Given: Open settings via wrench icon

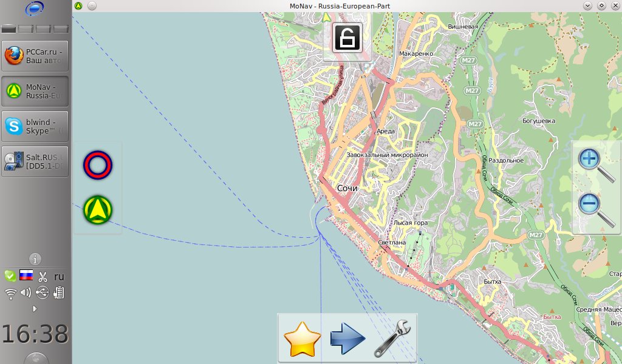Looking at the screenshot, I should [392, 339].
